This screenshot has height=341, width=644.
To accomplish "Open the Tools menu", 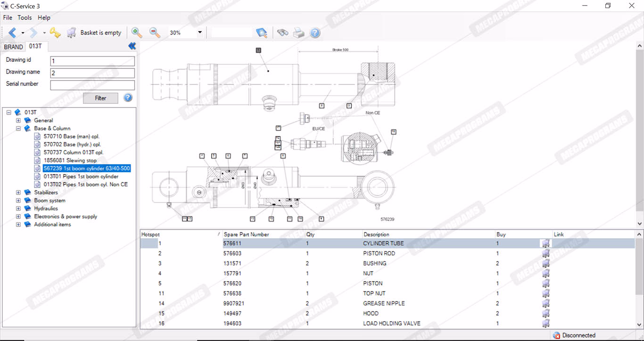I will point(25,17).
